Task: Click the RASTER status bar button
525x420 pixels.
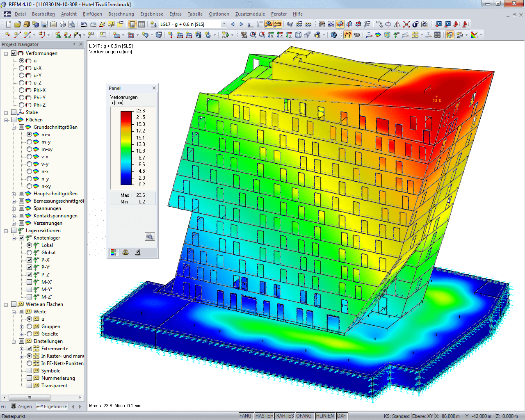Action: point(264,415)
